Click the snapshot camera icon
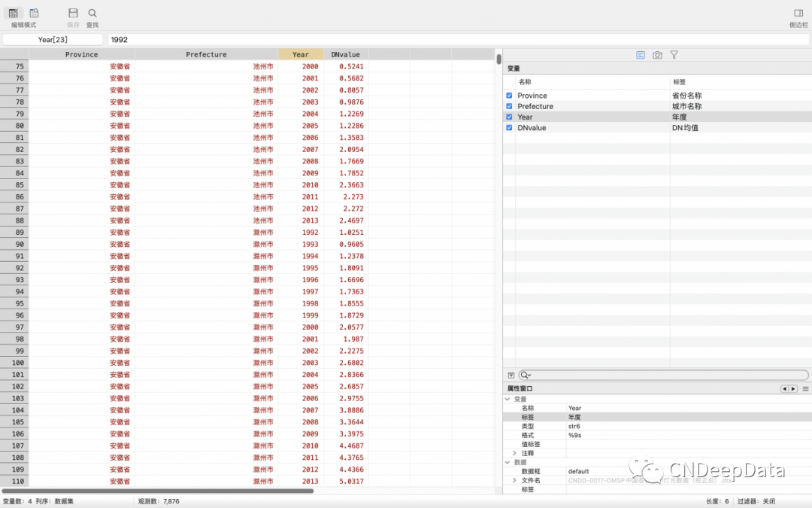The image size is (812, 508). click(x=657, y=55)
